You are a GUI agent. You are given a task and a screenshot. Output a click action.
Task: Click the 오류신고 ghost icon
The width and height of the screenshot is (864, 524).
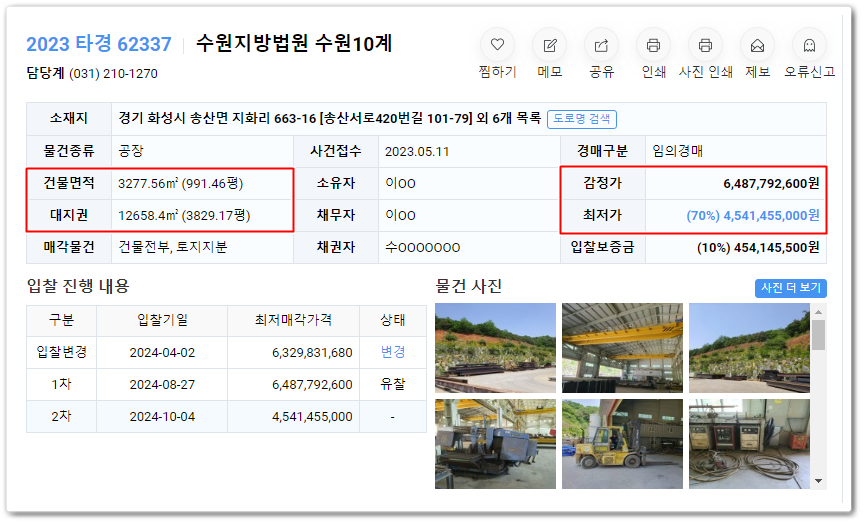pos(809,45)
